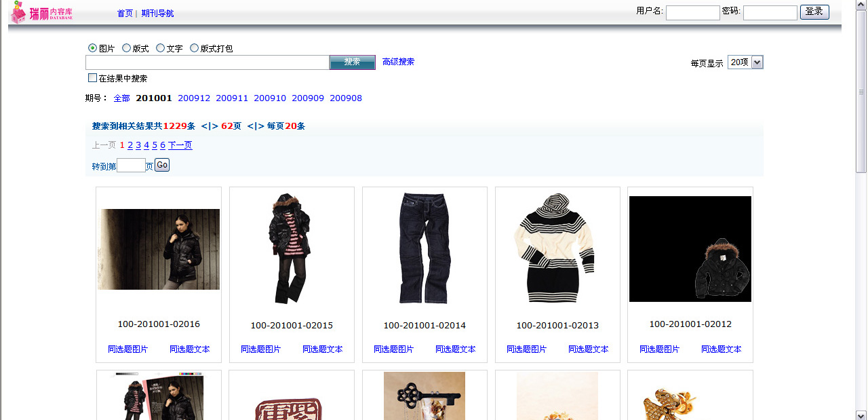Screen dimensions: 868x420
Task: Open the 高级搜索 advanced search link
Action: tap(398, 62)
